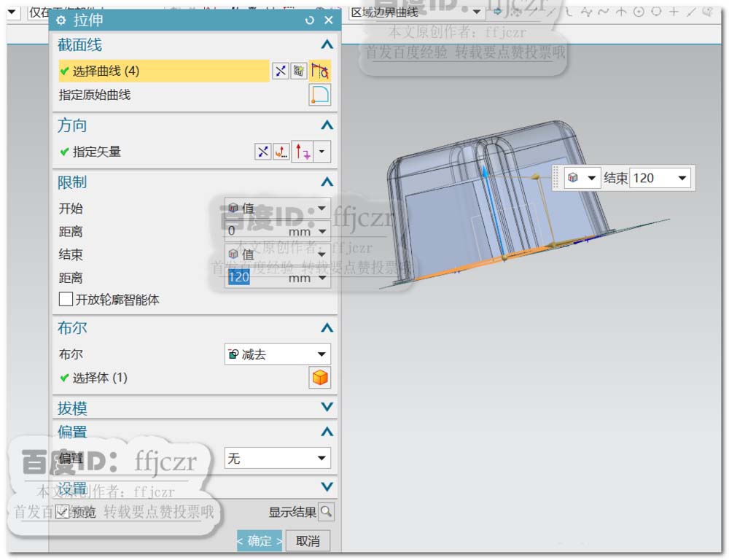Click the reverse direction icon beside 选择曲线
This screenshot has height=560, width=729.
(x=281, y=71)
